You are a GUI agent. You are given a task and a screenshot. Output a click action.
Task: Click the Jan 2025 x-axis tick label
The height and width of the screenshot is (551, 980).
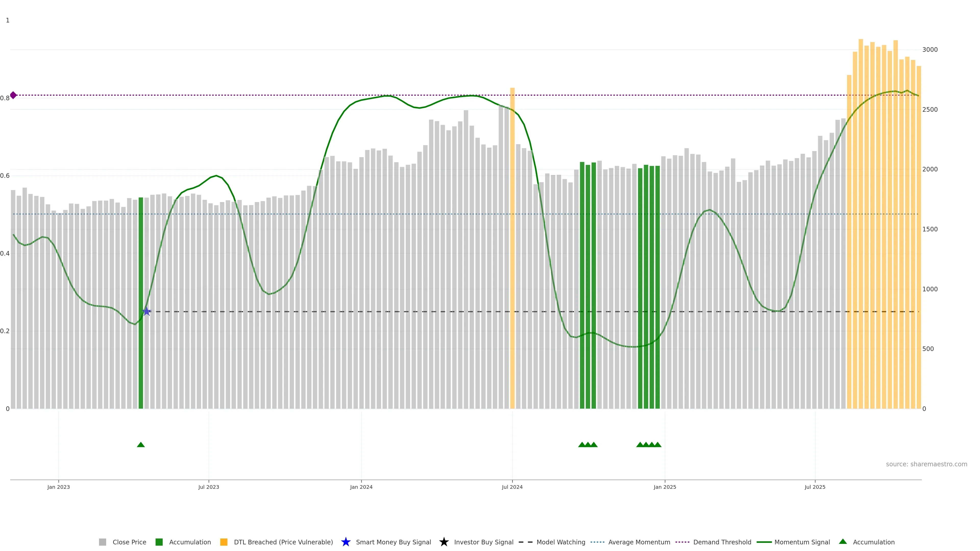pyautogui.click(x=665, y=487)
